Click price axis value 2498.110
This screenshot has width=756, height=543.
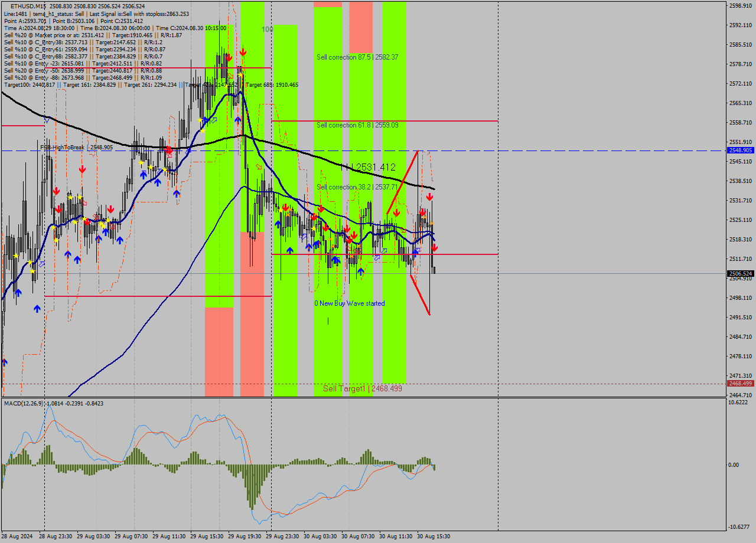click(x=741, y=298)
